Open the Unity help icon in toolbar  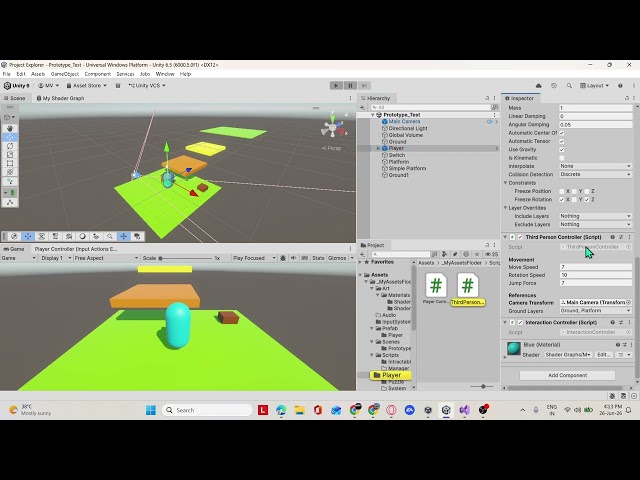coord(620,86)
